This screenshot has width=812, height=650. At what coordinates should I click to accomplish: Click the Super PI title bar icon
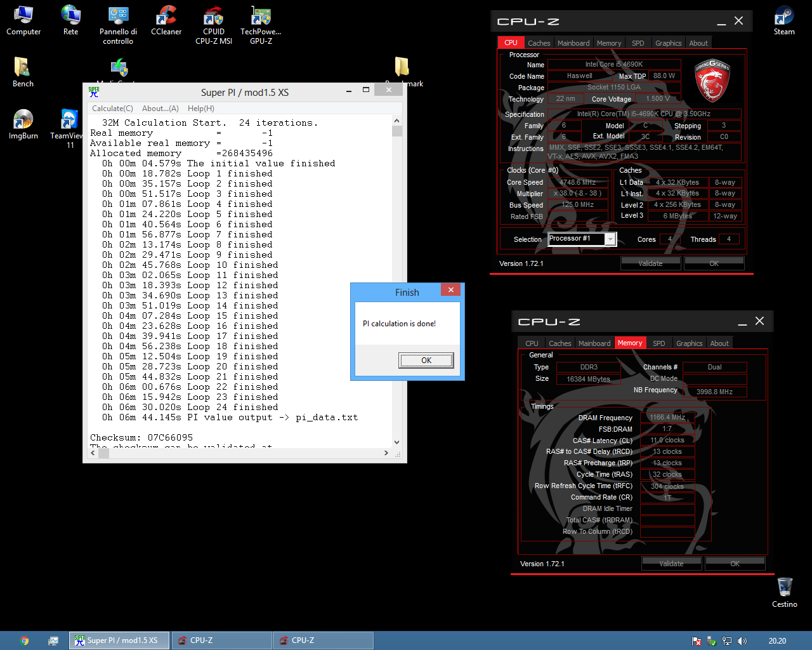point(94,92)
